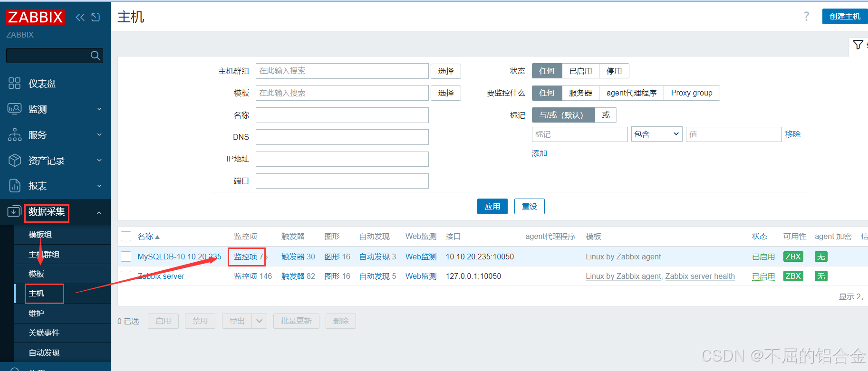Click the reports icon next to 报表

click(x=15, y=186)
